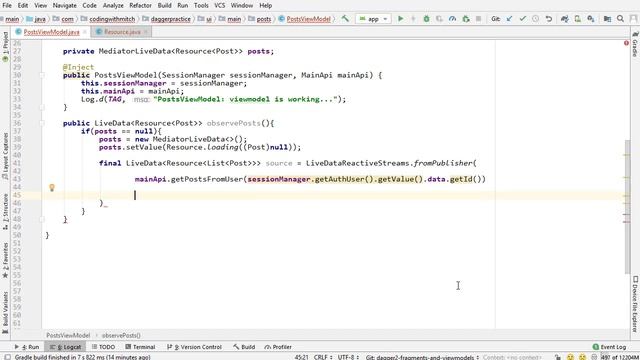Image resolution: width=640 pixels, height=360 pixels.
Task: Open the SDK Manager icon
Action: tap(591, 19)
